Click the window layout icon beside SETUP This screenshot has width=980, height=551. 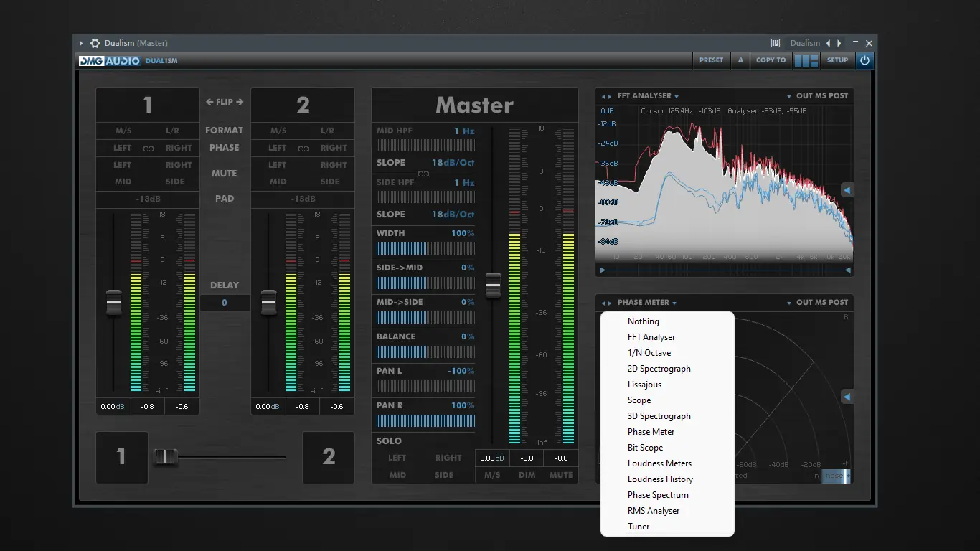coord(806,60)
